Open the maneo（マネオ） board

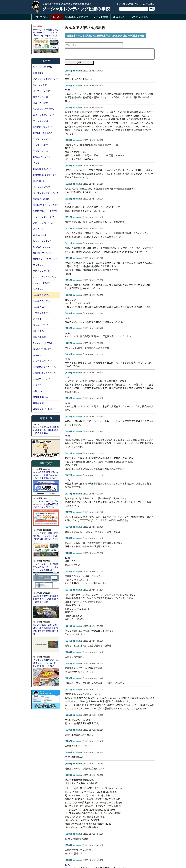(46, 283)
